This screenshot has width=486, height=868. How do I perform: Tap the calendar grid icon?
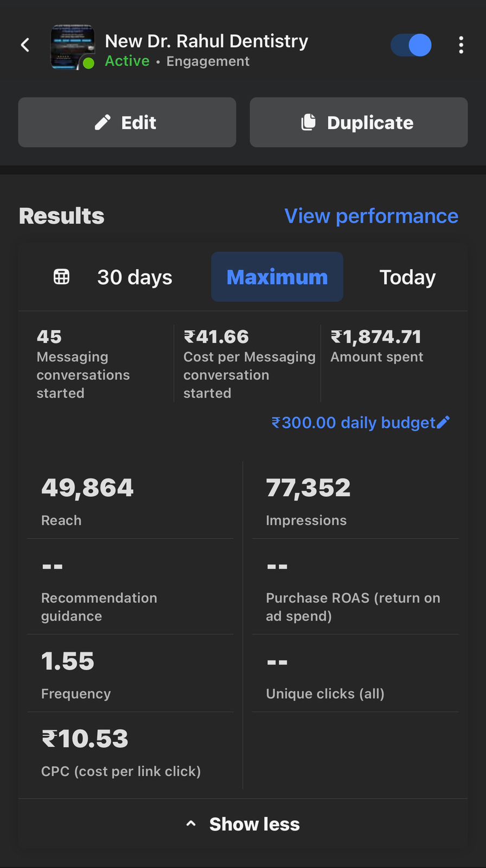coord(61,277)
